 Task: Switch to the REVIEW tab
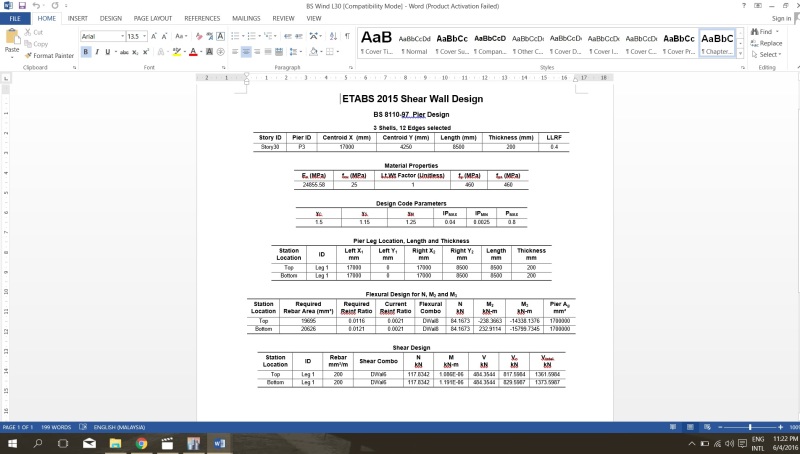click(283, 18)
